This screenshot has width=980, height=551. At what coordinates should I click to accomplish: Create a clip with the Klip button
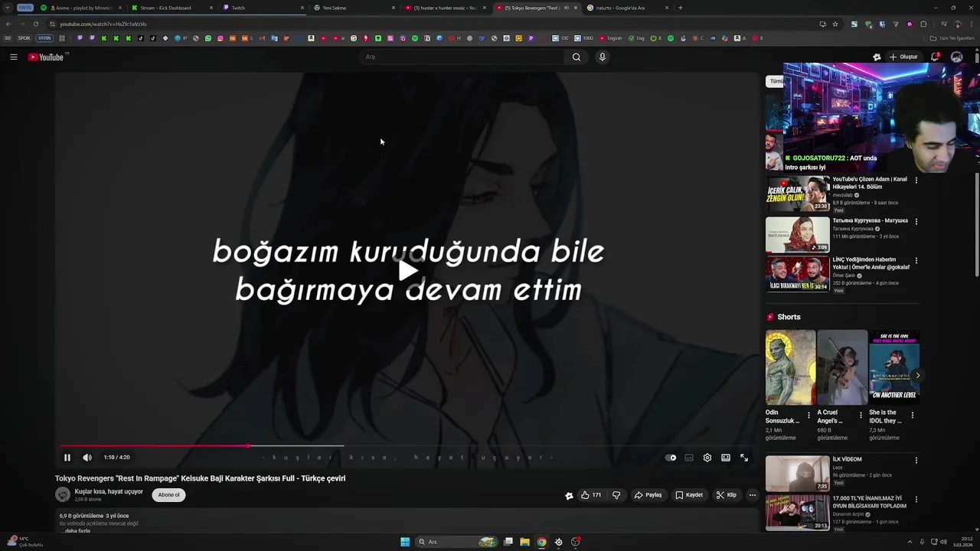coord(726,495)
